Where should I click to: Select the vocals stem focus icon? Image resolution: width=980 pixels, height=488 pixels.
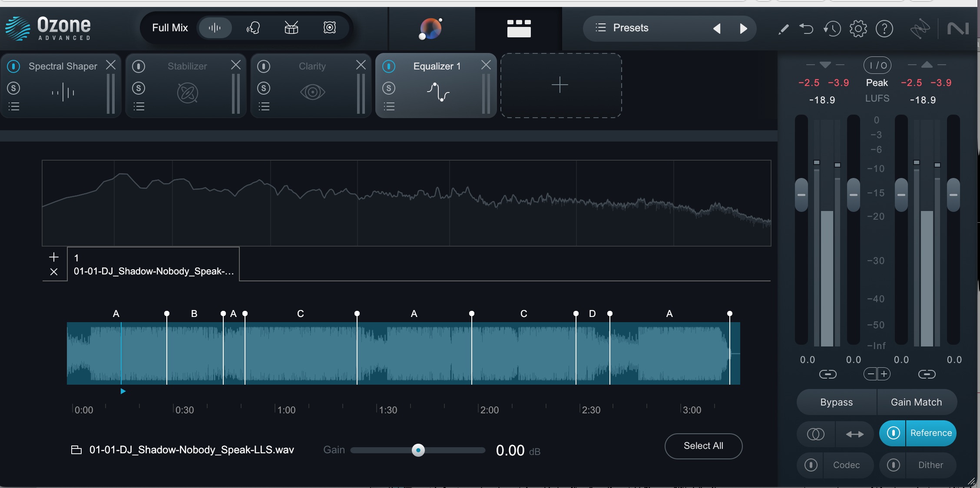click(x=253, y=28)
